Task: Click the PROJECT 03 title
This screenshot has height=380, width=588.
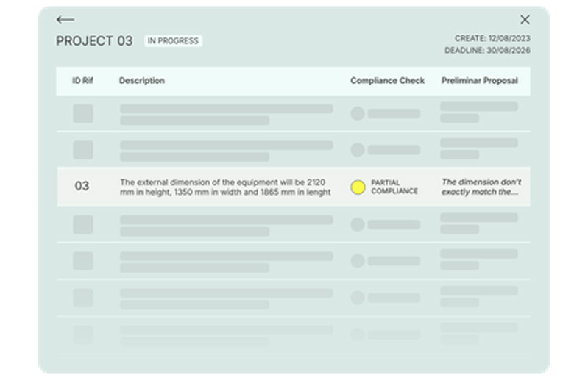Action: [94, 41]
